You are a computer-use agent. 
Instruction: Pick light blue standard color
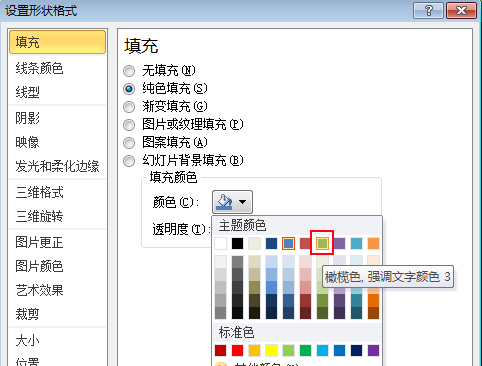[322, 351]
